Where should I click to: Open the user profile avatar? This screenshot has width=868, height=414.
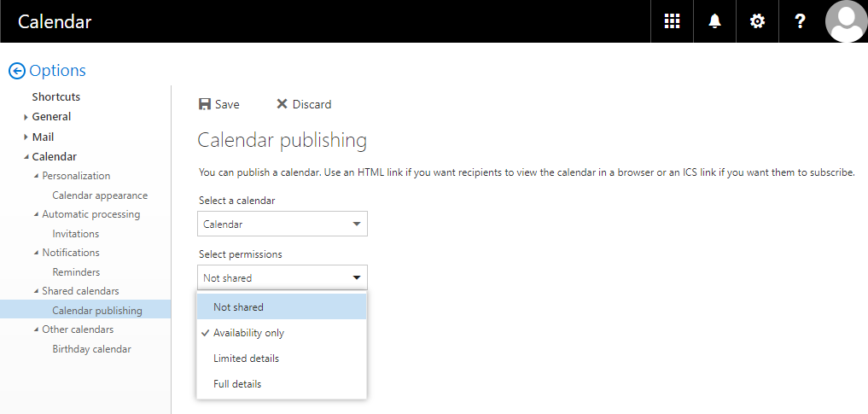(846, 21)
